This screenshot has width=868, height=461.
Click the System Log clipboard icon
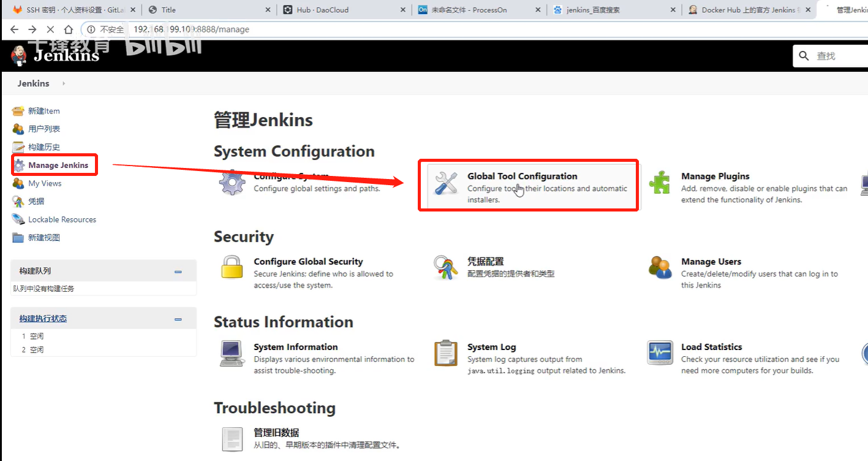point(446,353)
